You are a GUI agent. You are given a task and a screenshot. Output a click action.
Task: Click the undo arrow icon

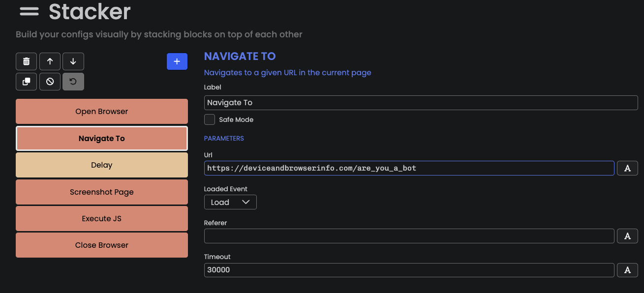tap(73, 82)
